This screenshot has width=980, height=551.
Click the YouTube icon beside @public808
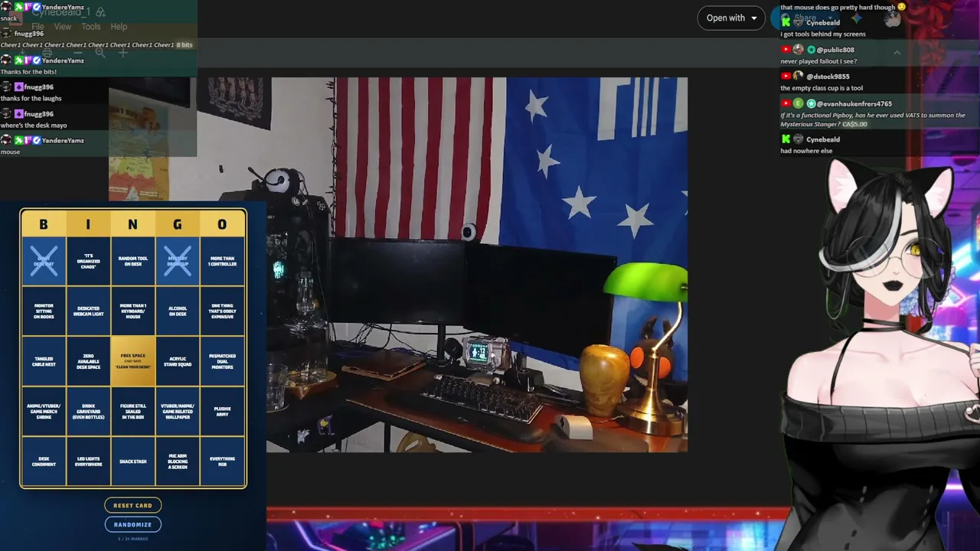click(x=786, y=50)
